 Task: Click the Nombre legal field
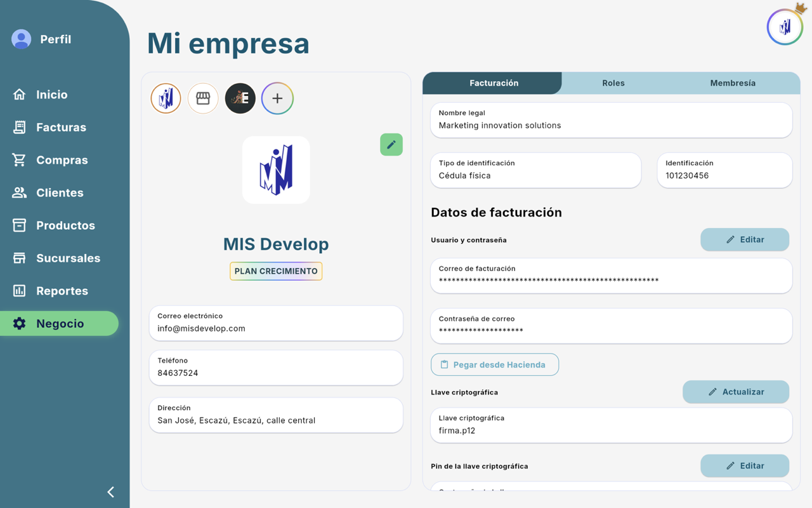tap(612, 119)
